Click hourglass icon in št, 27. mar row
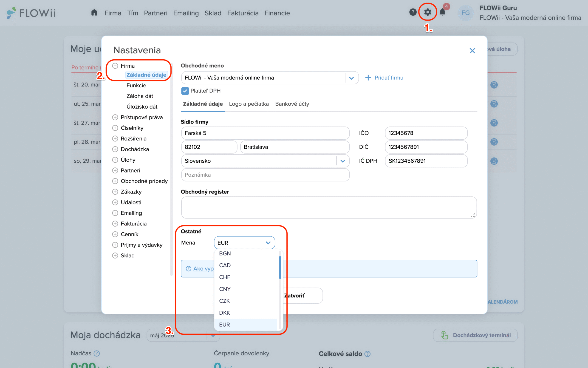Image resolution: width=588 pixels, height=368 pixels. [494, 123]
